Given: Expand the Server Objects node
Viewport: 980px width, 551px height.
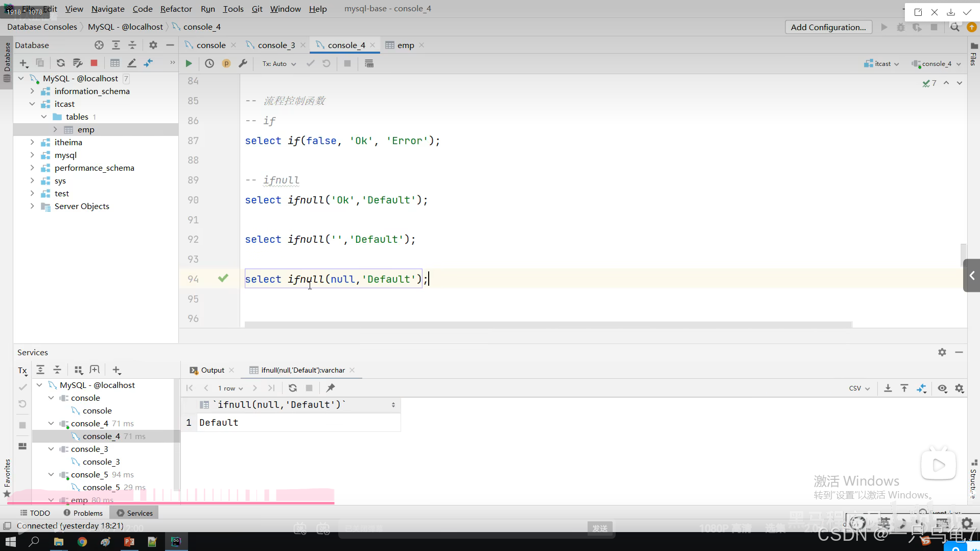Looking at the screenshot, I should tap(32, 206).
